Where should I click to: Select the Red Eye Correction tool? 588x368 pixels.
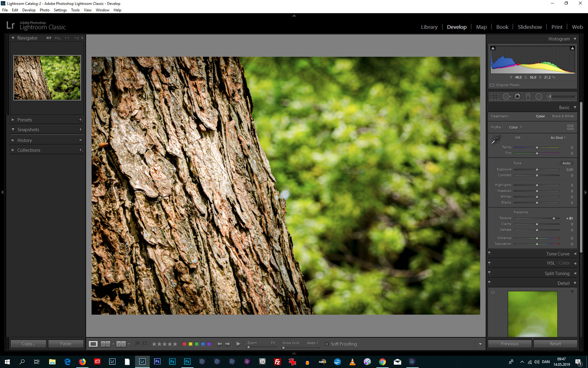[x=518, y=96]
